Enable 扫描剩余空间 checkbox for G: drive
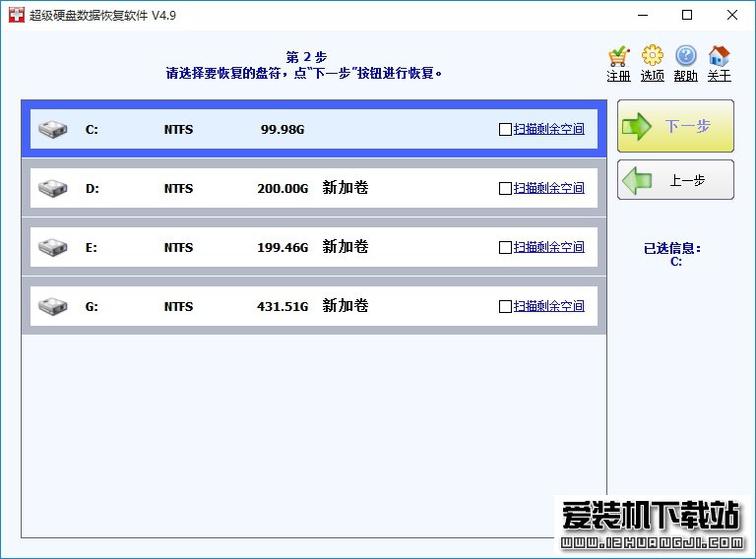The image size is (756, 559). pos(505,306)
